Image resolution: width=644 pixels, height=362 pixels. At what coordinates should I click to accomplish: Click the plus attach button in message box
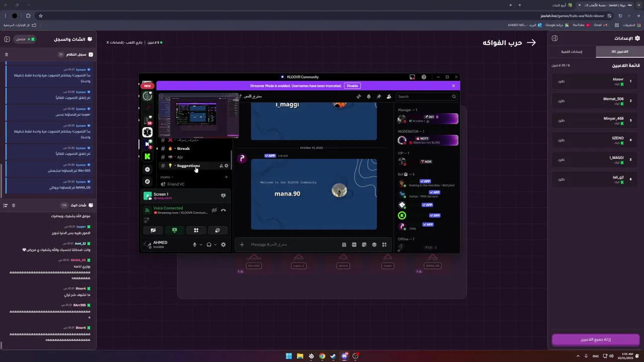pos(242,245)
